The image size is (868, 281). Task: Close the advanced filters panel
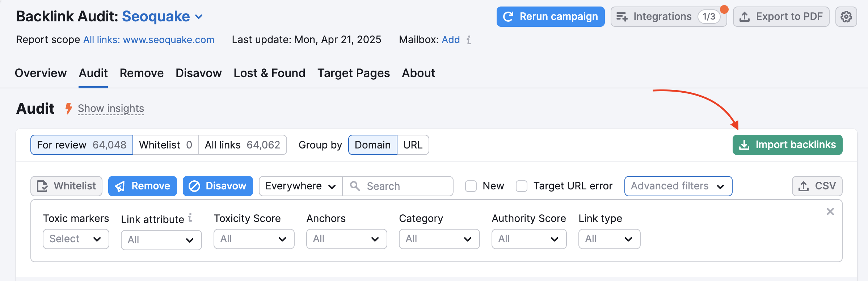830,211
